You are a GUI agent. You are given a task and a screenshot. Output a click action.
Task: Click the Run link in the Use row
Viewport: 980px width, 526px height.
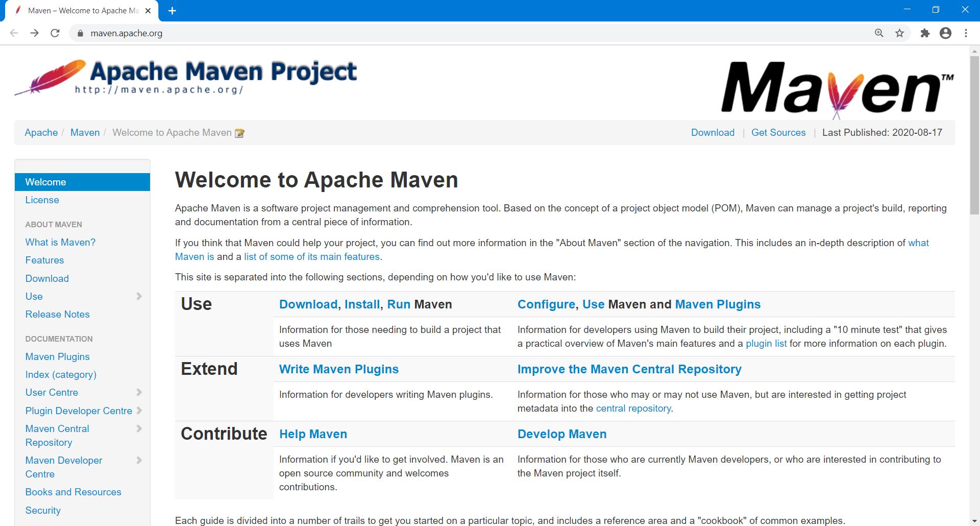point(399,304)
